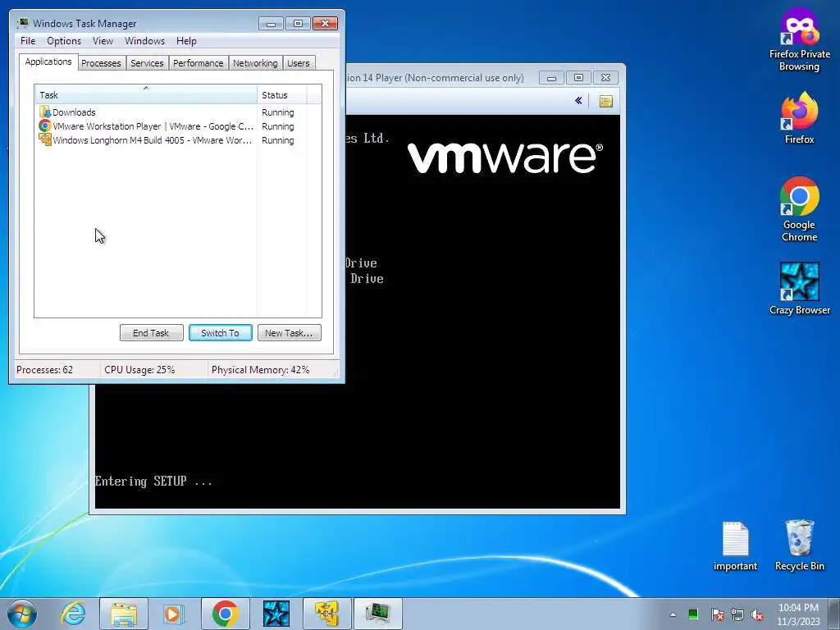Click the CPU Usage: 25% status bar entry

tap(139, 370)
